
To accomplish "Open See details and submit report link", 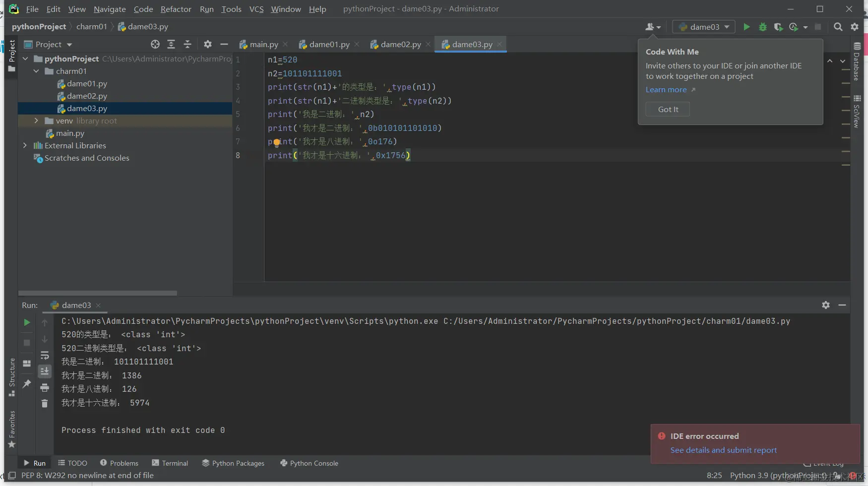I will (724, 450).
